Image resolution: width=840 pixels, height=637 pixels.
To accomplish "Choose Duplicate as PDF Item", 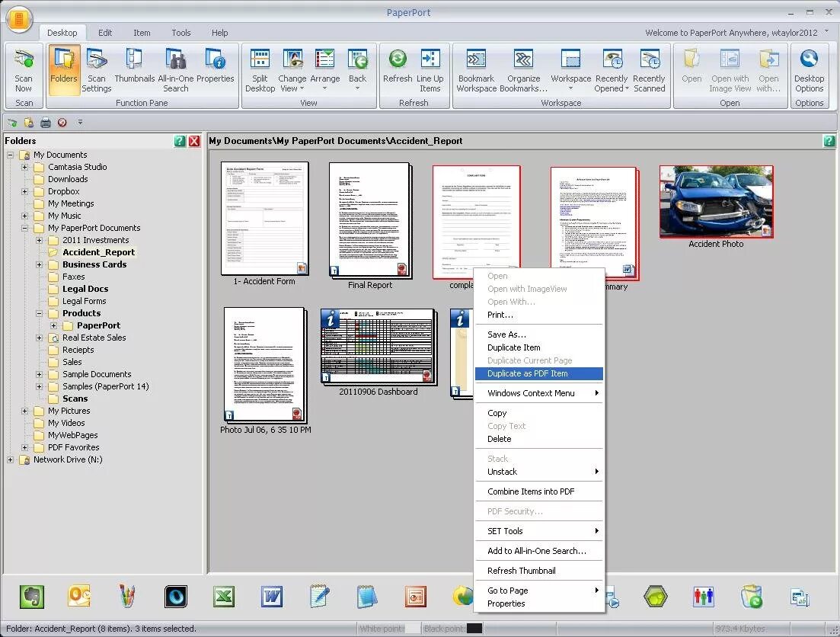I will point(527,373).
